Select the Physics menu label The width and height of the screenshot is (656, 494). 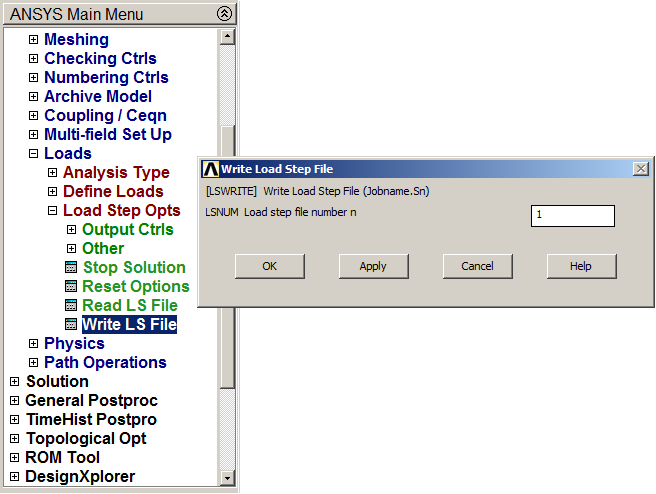click(x=74, y=343)
